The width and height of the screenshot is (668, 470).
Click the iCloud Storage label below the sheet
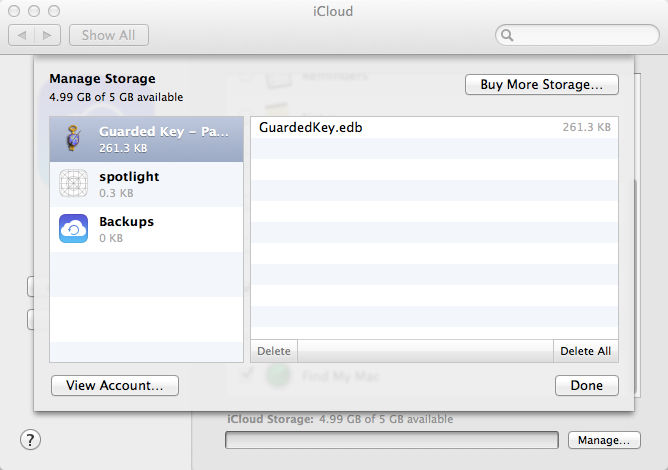(x=270, y=419)
